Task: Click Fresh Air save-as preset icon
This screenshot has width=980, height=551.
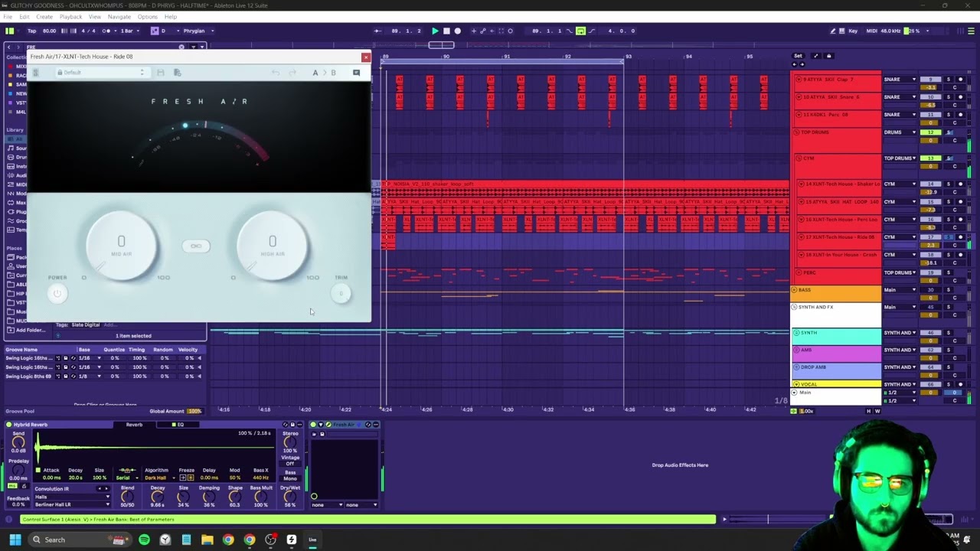Action: [177, 73]
